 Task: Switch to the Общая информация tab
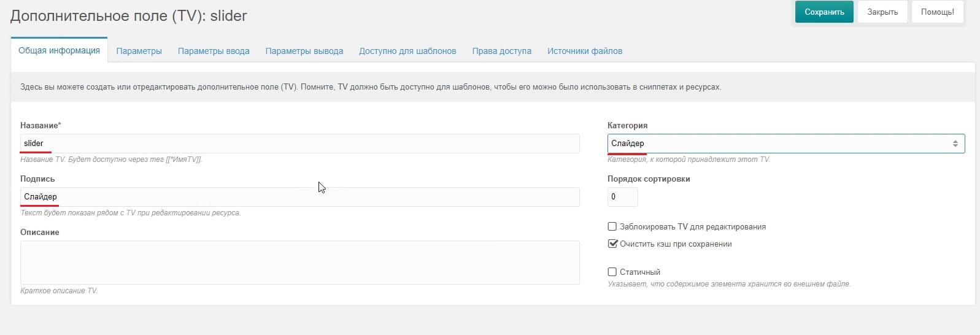[x=59, y=50]
